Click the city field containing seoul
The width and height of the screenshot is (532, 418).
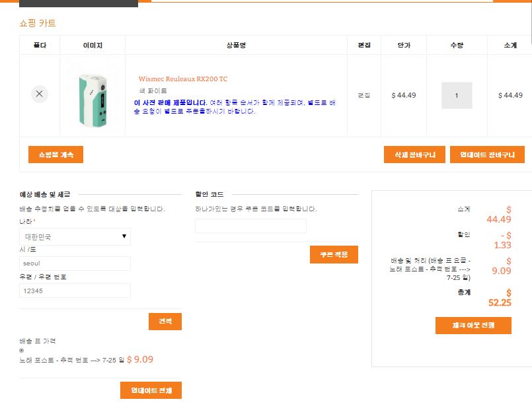point(75,263)
